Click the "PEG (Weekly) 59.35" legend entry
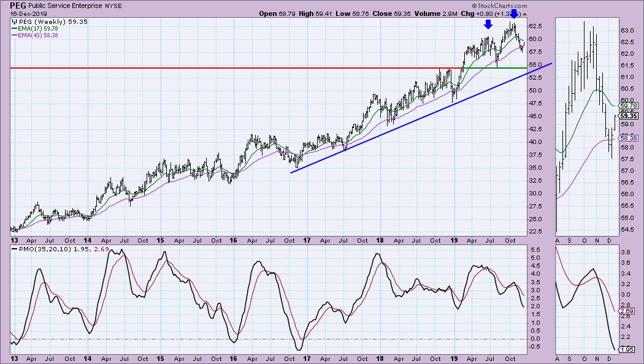 tap(50, 21)
